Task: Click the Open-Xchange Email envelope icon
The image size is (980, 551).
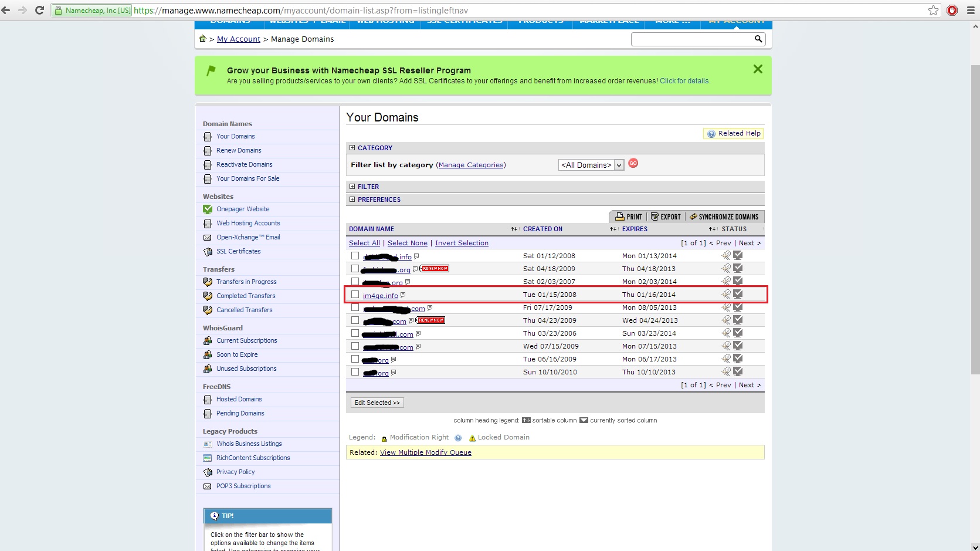Action: (x=208, y=237)
